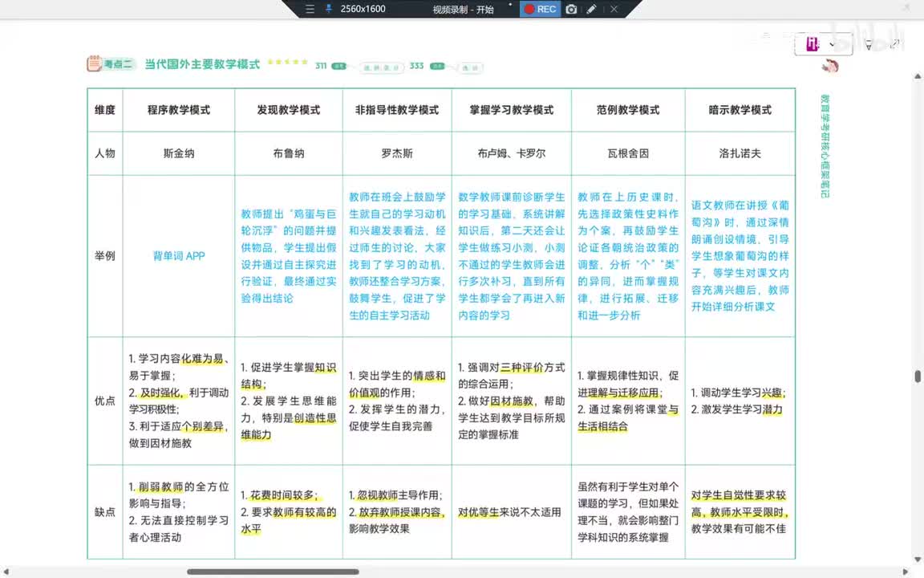Click the 举例 row label
This screenshot has height=578, width=924.
point(105,256)
